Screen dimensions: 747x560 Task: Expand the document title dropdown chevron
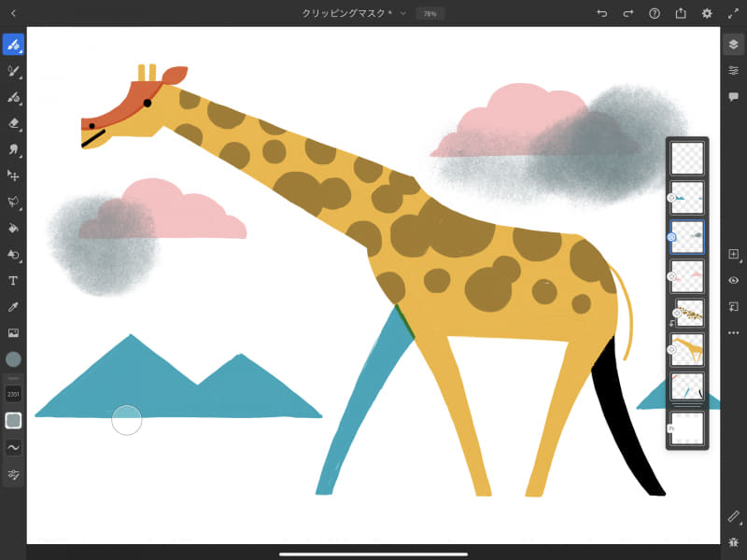click(x=403, y=13)
